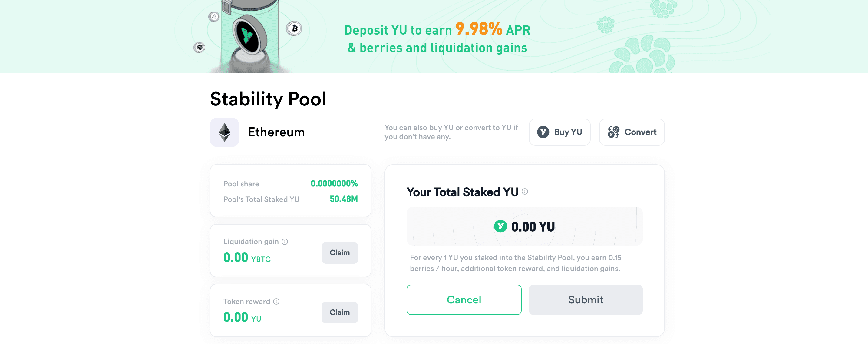Claim the YBTC liquidation gain
The image size is (868, 344).
click(x=340, y=252)
